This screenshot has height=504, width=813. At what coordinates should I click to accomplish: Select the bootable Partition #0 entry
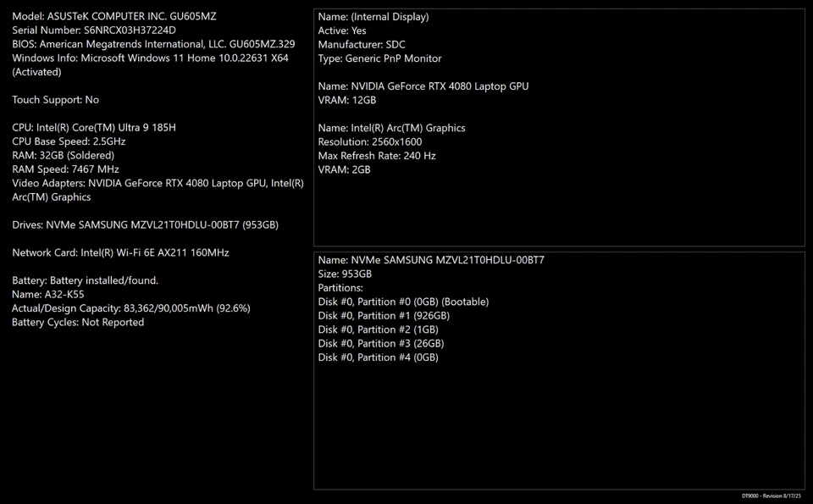(403, 301)
